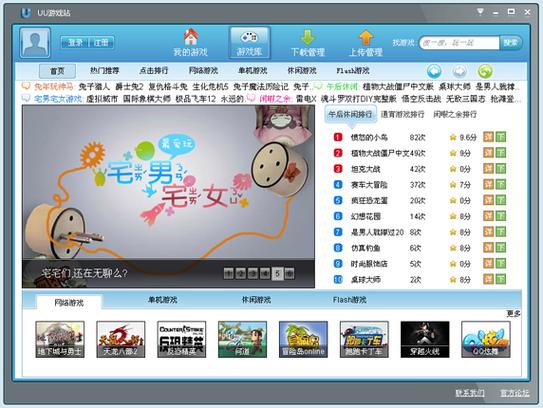Click the user avatar picture
Viewport: 543px width, 408px height.
(35, 43)
